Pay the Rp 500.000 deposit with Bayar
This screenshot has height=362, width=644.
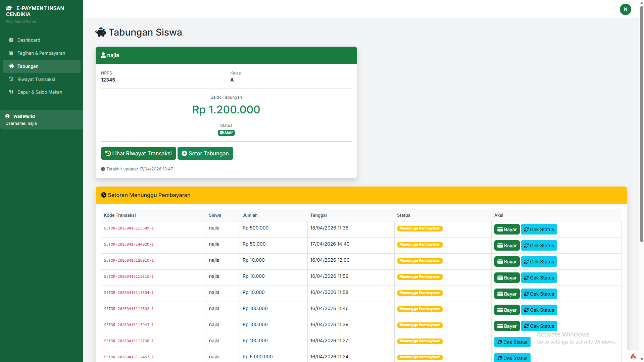pos(507,229)
